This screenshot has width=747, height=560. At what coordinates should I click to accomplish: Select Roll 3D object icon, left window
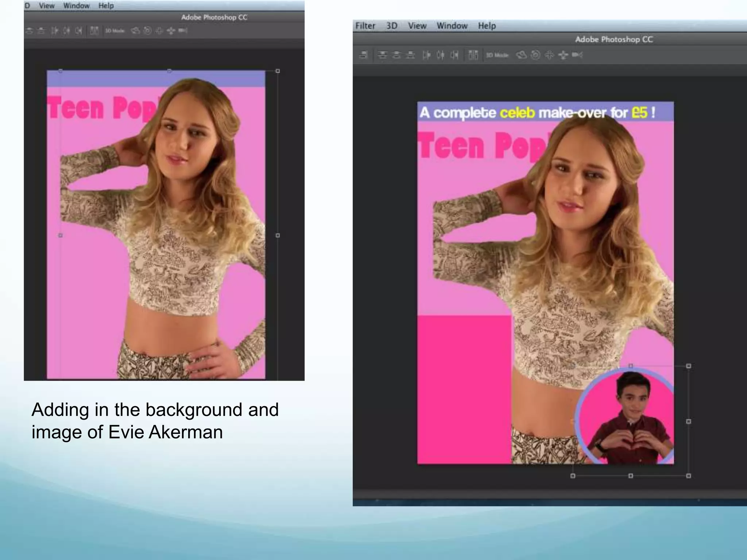point(147,31)
